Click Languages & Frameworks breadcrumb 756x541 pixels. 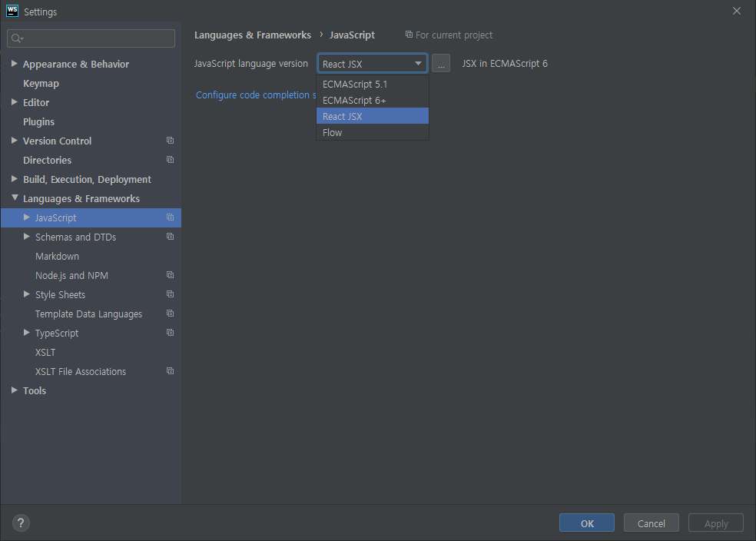(253, 35)
